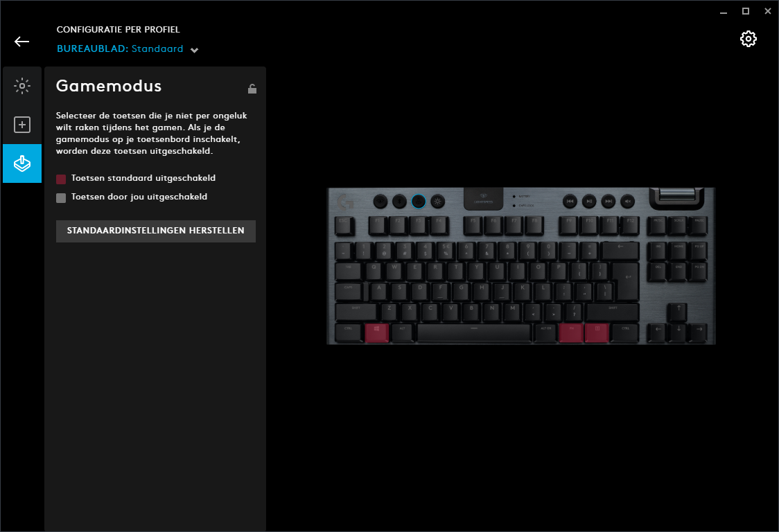Open the BUREAUBLAD: Standaard profile selector
The height and width of the screenshot is (532, 779).
pos(120,48)
